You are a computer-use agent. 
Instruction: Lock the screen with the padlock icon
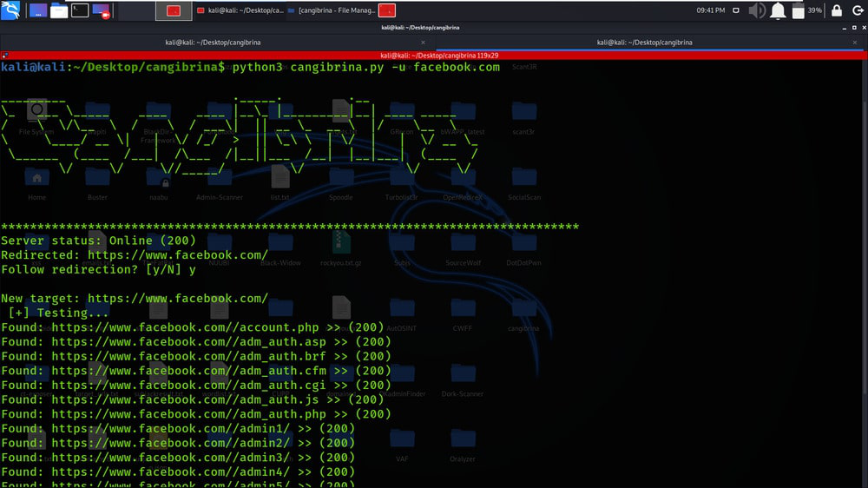tap(837, 10)
